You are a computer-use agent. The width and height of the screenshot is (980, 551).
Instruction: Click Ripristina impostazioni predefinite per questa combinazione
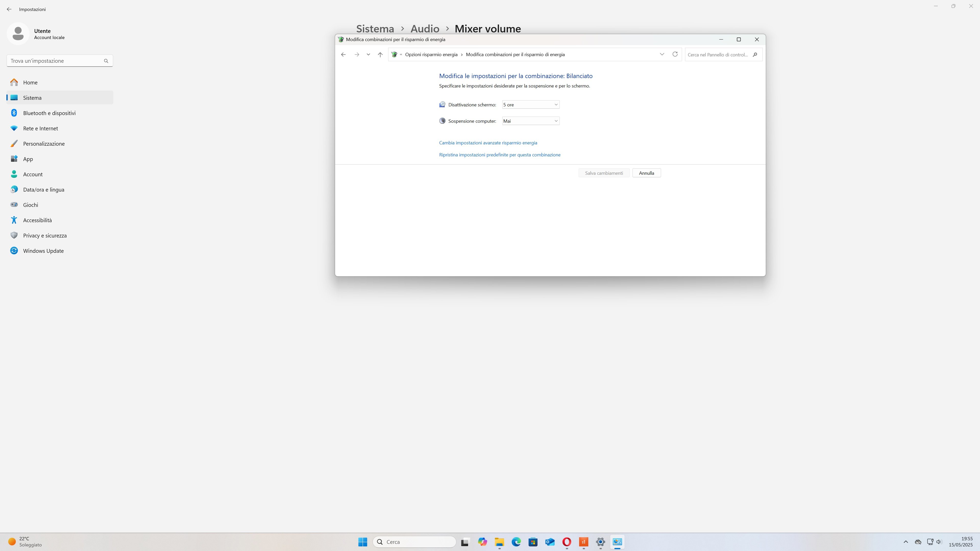[x=499, y=155]
